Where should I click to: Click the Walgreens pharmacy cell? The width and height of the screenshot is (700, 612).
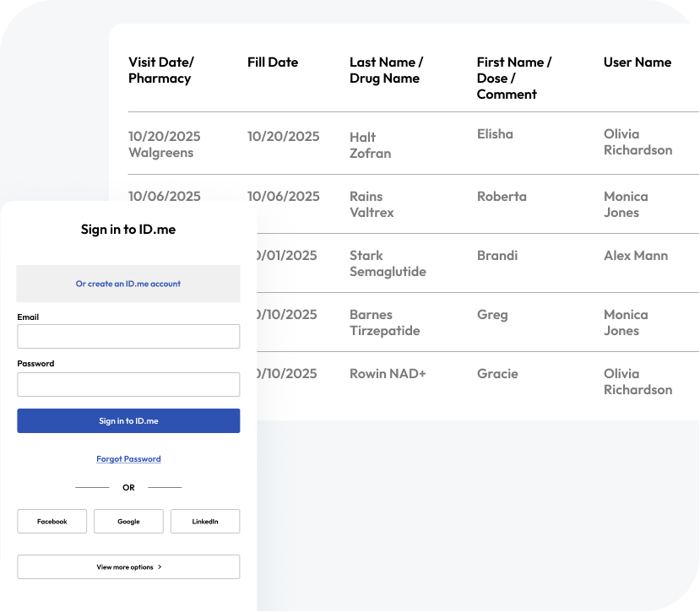click(x=161, y=153)
